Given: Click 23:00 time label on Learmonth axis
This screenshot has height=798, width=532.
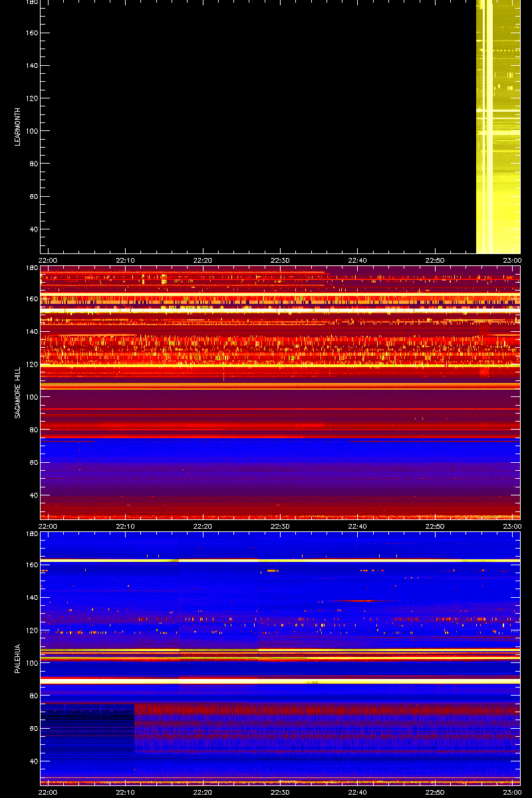Looking at the screenshot, I should pyautogui.click(x=511, y=260).
